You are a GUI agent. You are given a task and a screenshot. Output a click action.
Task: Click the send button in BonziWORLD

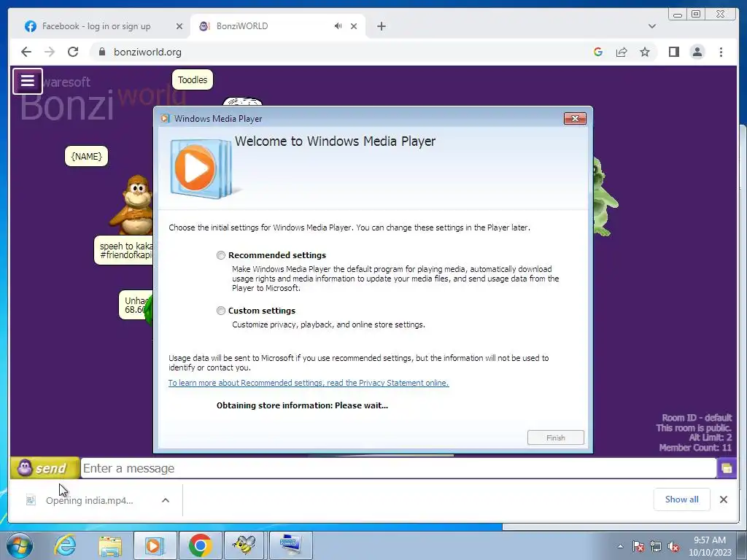[44, 468]
